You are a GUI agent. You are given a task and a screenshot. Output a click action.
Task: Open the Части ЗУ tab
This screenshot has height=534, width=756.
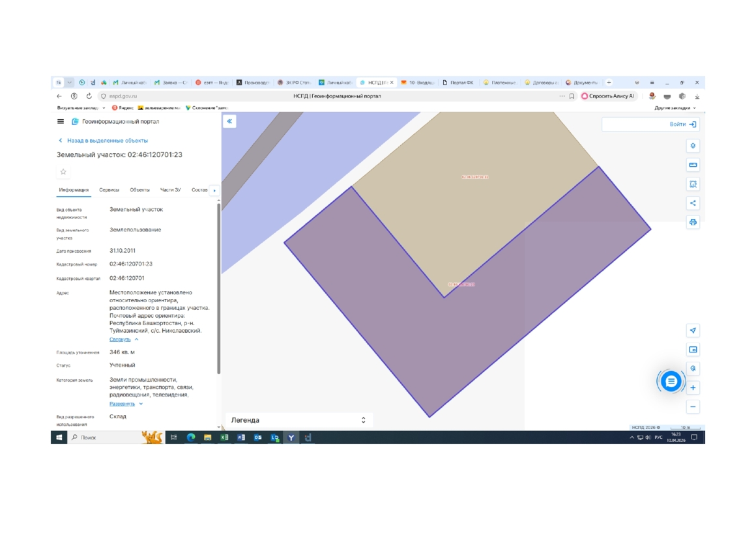coord(170,190)
